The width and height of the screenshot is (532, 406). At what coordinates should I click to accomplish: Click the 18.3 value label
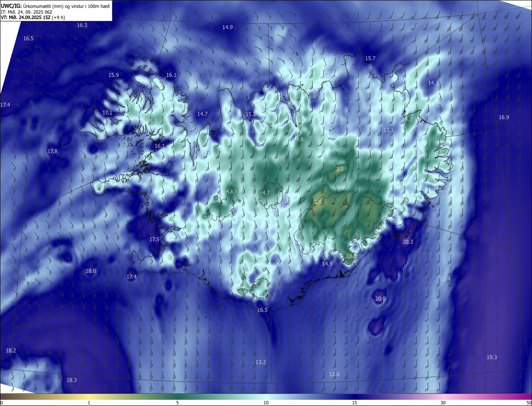(x=71, y=380)
